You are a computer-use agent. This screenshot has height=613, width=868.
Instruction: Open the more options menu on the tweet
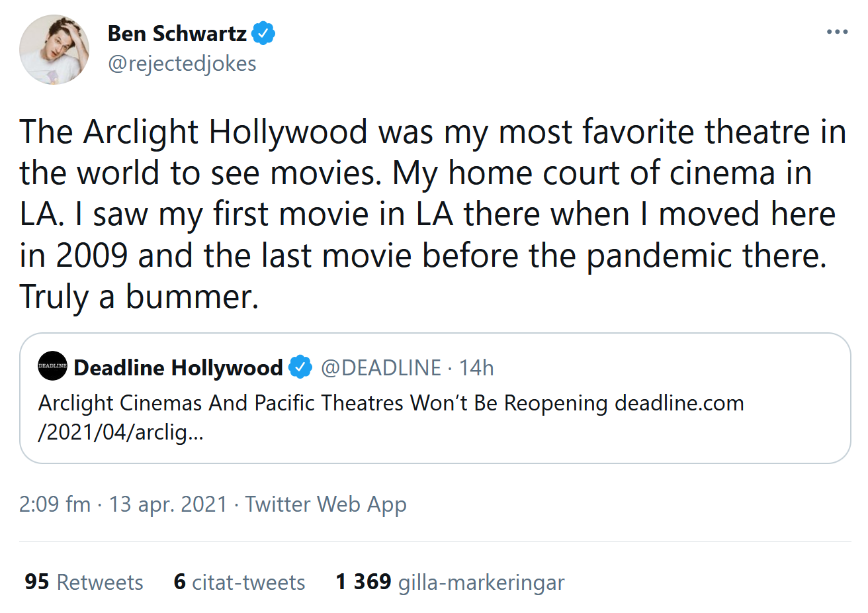click(x=838, y=31)
